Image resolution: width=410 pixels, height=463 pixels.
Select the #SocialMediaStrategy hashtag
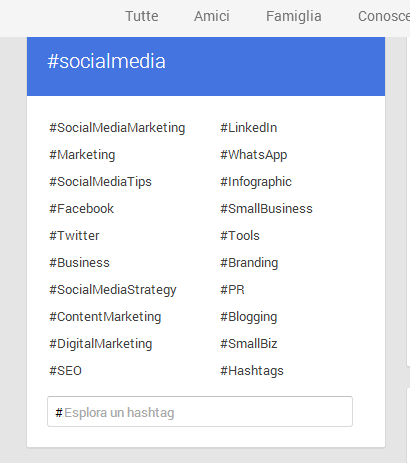click(x=113, y=290)
